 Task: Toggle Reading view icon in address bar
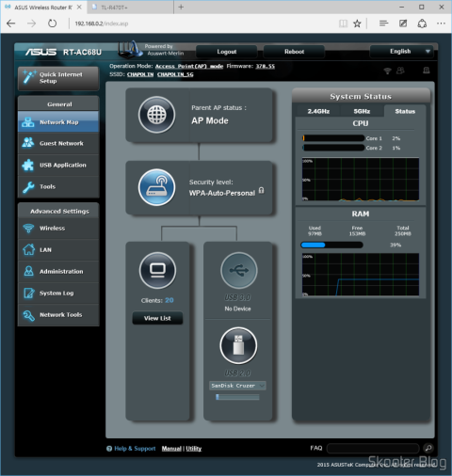pyautogui.click(x=343, y=24)
